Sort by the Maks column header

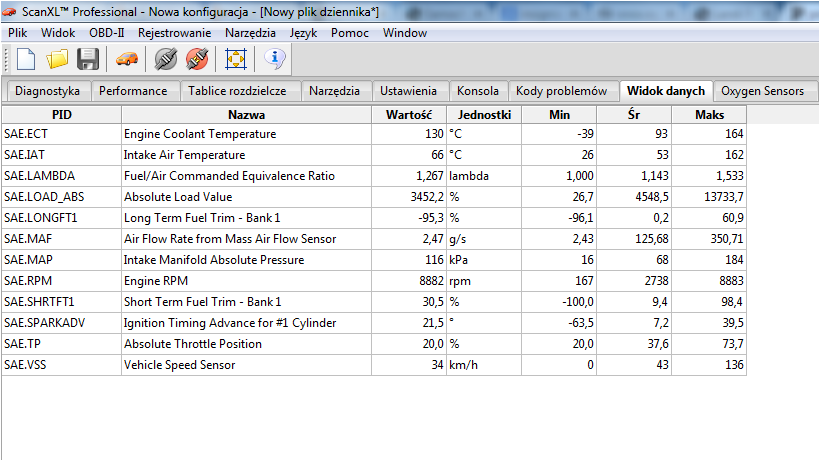[709, 115]
